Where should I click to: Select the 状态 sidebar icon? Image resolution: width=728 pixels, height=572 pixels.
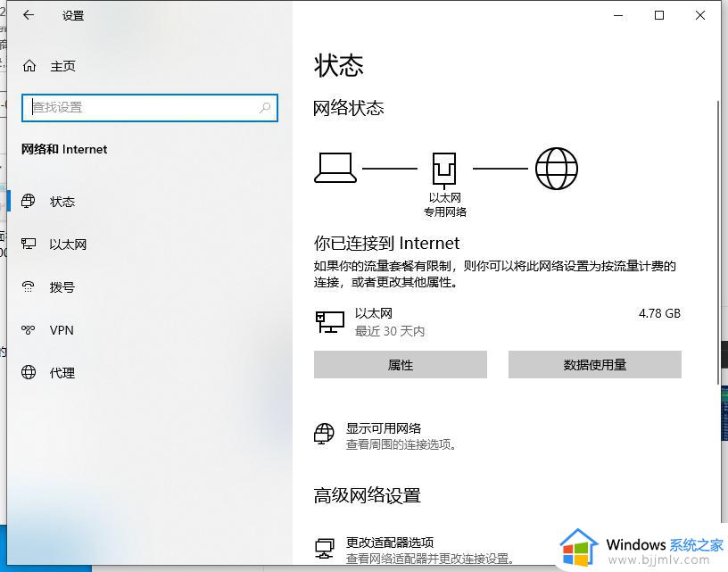29,201
